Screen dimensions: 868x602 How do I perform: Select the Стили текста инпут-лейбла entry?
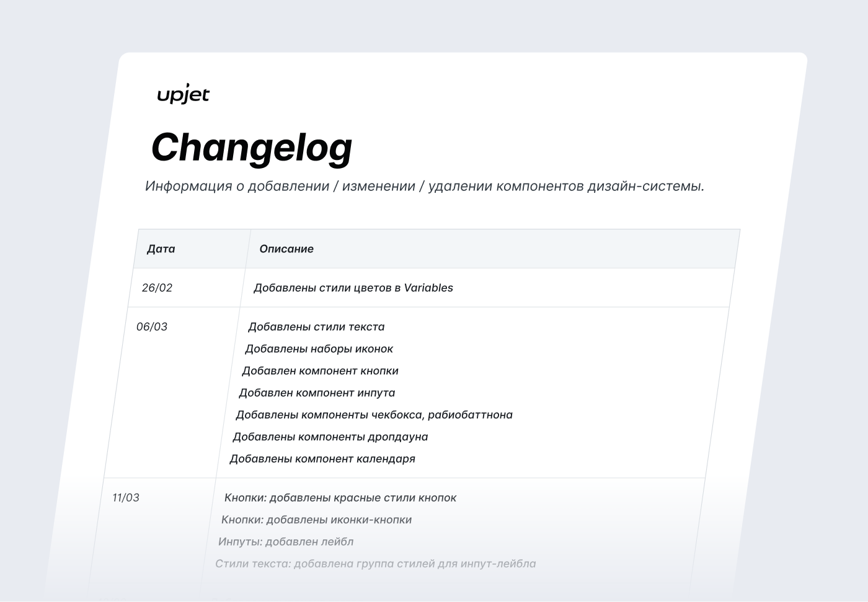(375, 564)
